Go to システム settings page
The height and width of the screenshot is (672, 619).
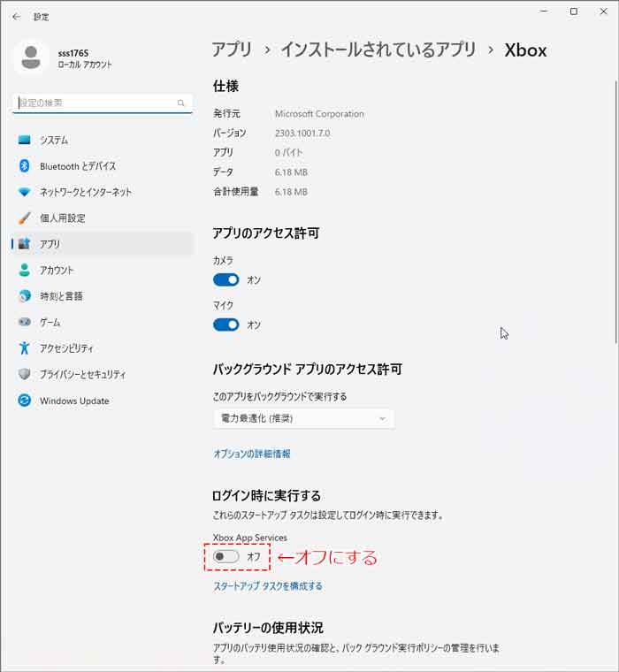[103, 140]
